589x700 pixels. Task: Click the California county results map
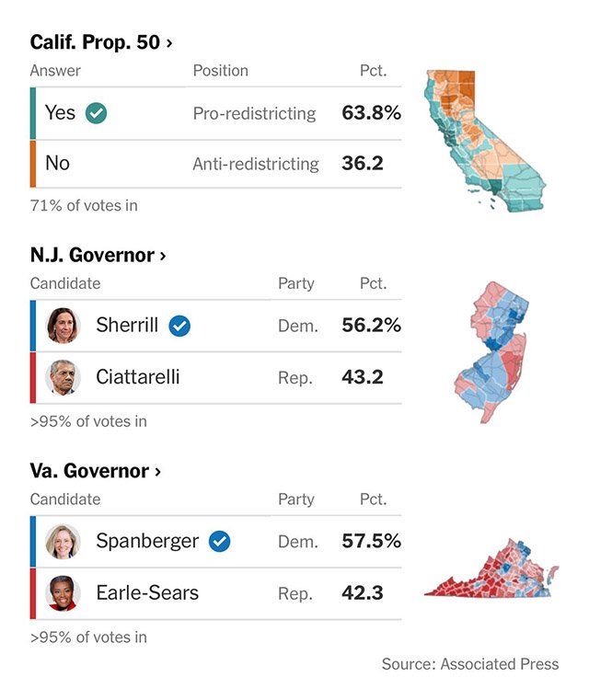484,141
